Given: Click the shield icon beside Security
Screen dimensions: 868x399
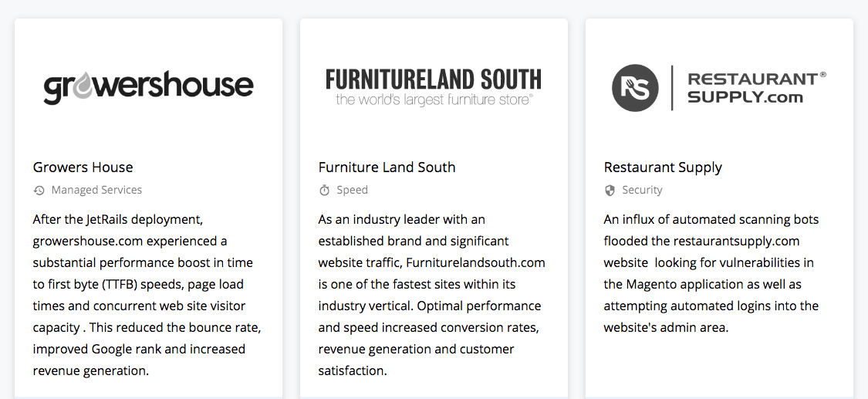Looking at the screenshot, I should point(610,191).
